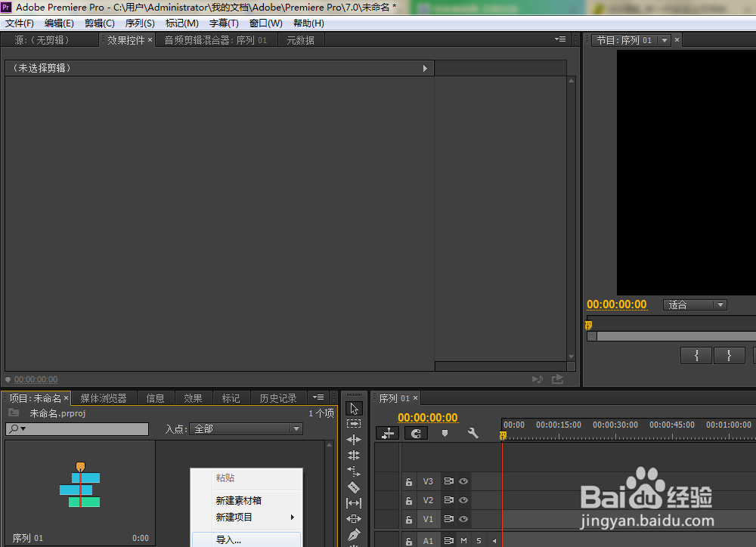Screen dimensions: 756x547
Task: Open the 文件(F) menu
Action: [20, 23]
